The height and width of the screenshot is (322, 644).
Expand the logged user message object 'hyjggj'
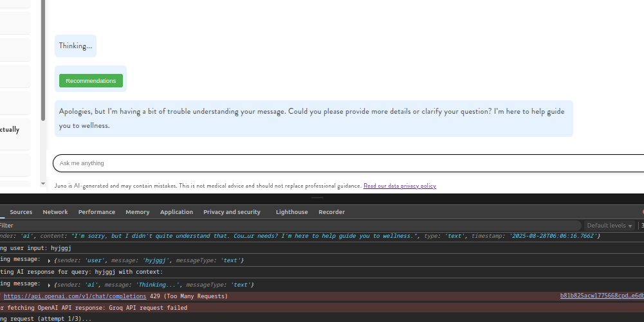[50, 260]
